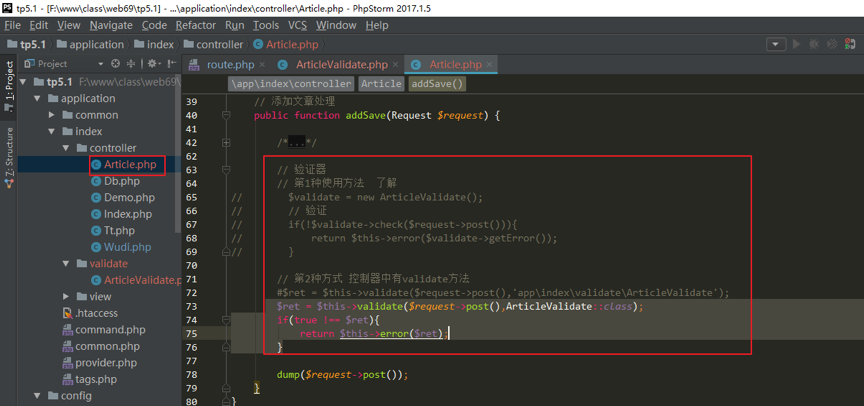Select .htaccess in the project tree
Viewport: 864px width, 406px height.
coord(90,313)
